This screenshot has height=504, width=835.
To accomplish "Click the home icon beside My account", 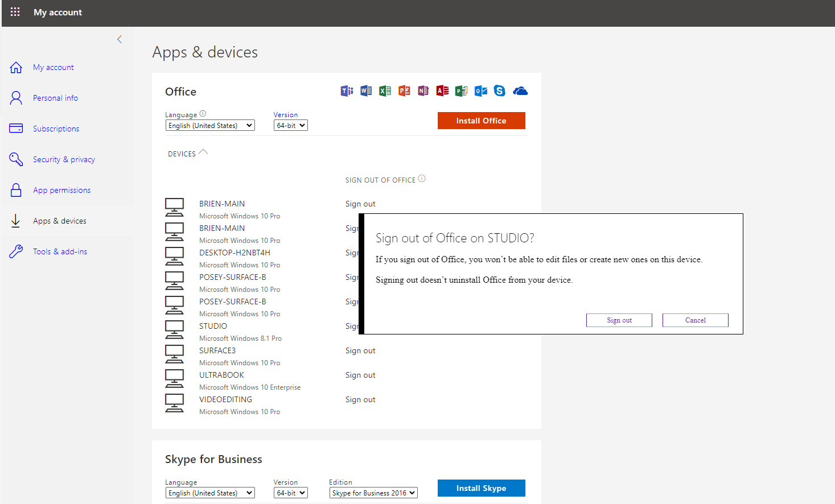I will click(16, 67).
